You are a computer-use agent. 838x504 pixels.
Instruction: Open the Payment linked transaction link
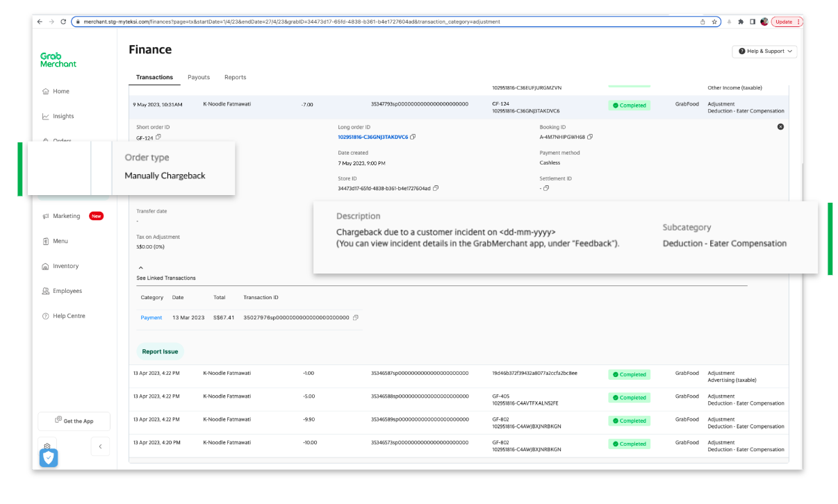click(x=151, y=317)
